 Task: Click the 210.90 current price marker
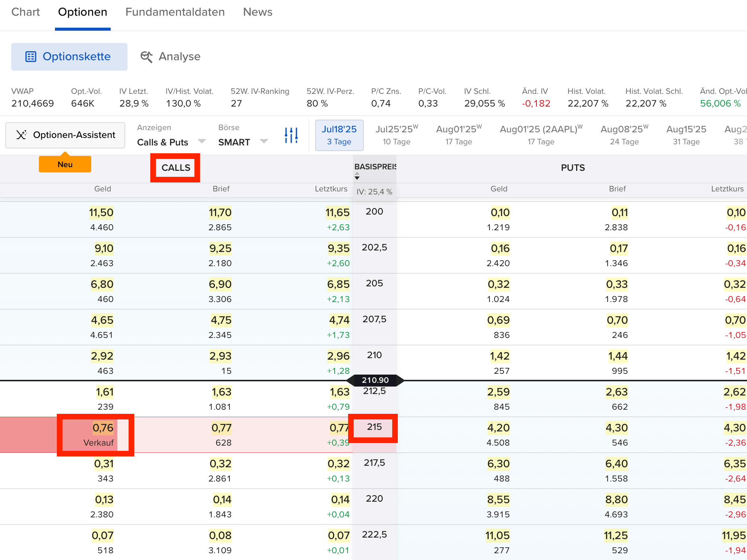(375, 380)
